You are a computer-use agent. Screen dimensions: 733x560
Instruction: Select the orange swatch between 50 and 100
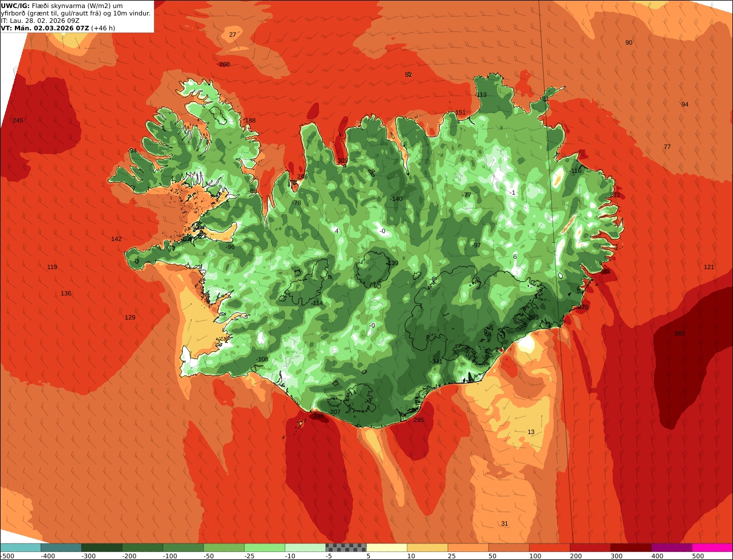pos(509,547)
